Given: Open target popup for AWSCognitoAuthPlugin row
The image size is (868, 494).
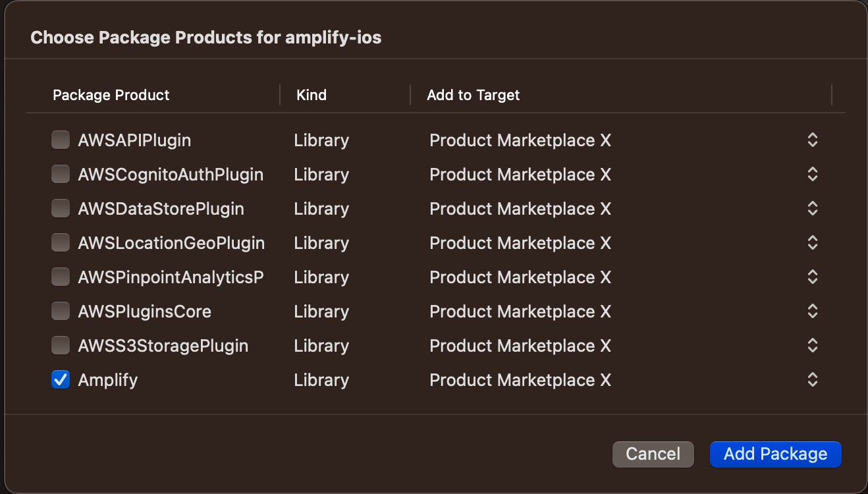Looking at the screenshot, I should point(813,174).
